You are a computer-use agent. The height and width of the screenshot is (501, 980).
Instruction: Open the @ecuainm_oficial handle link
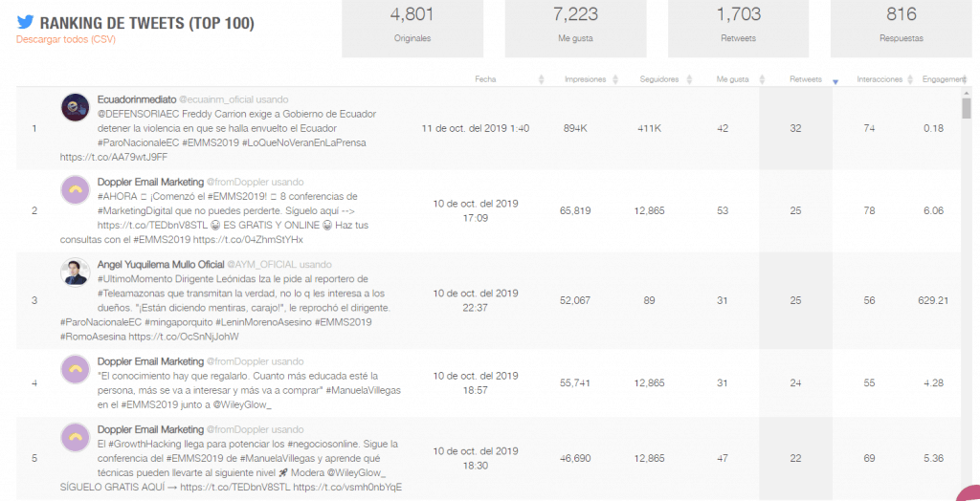[x=216, y=99]
